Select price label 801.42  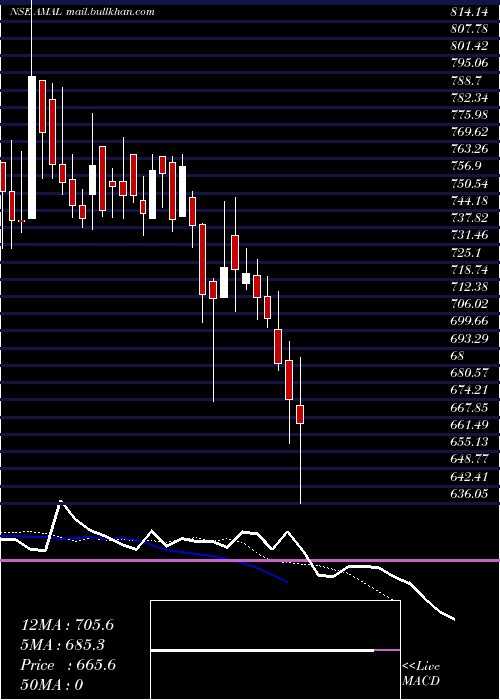point(469,46)
